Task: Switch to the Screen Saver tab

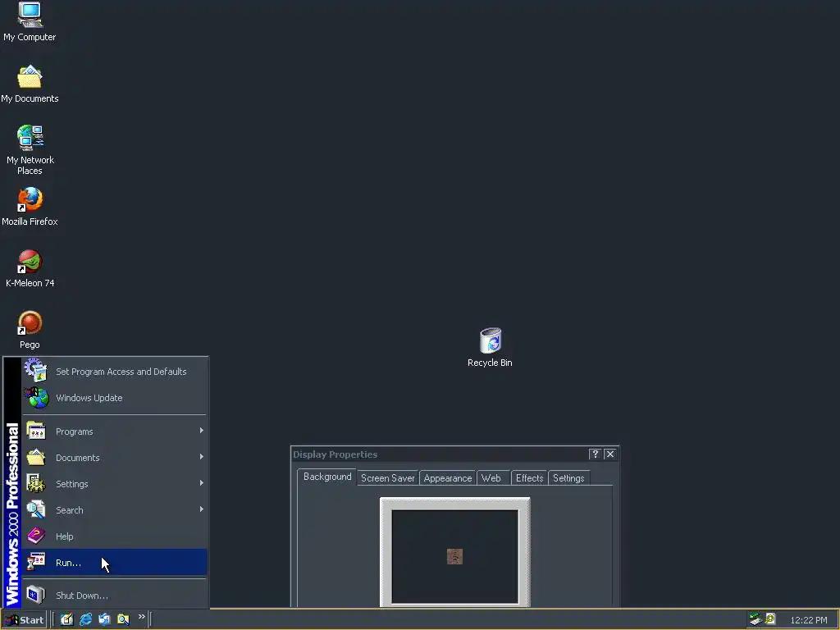Action: [388, 478]
